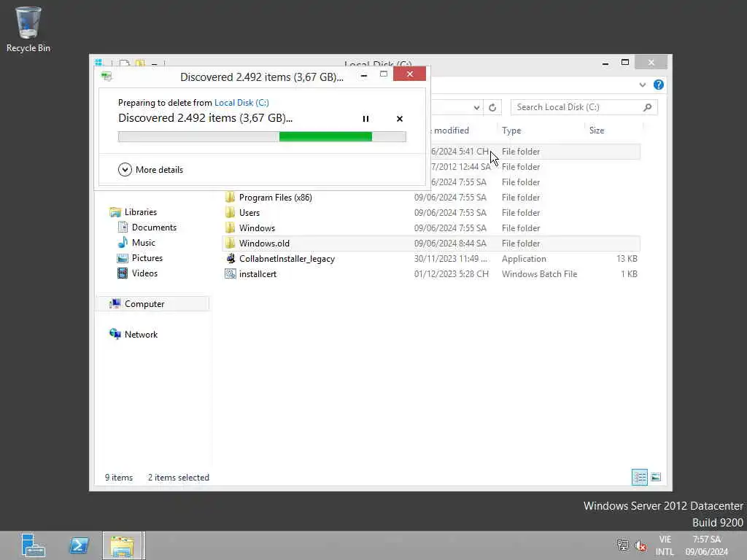This screenshot has width=747, height=560.
Task: Switch to Details view in status bar
Action: click(x=639, y=477)
